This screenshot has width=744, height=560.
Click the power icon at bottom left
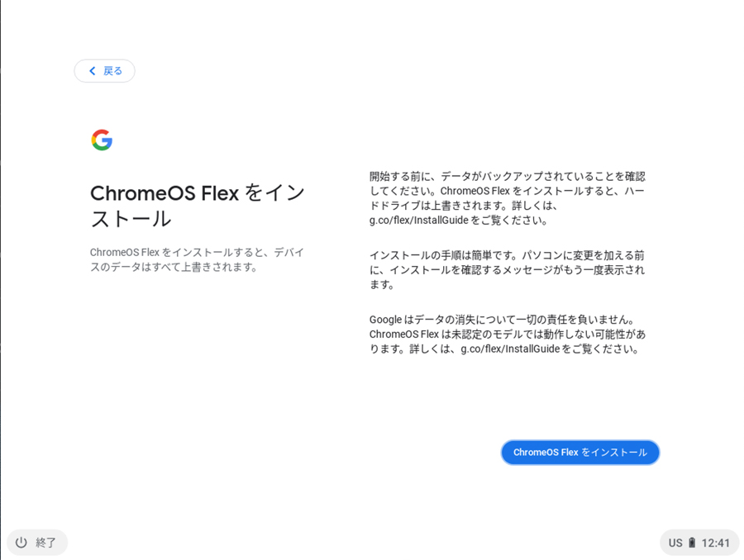21,543
